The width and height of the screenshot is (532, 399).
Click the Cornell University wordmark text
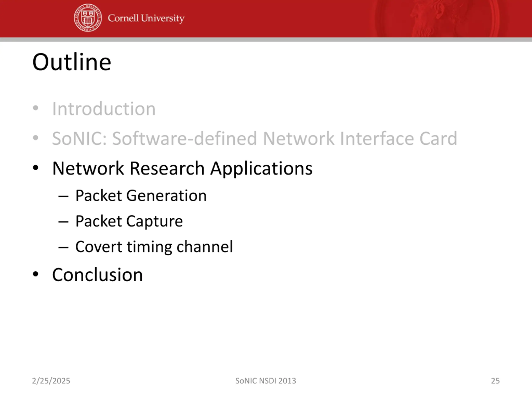[146, 18]
